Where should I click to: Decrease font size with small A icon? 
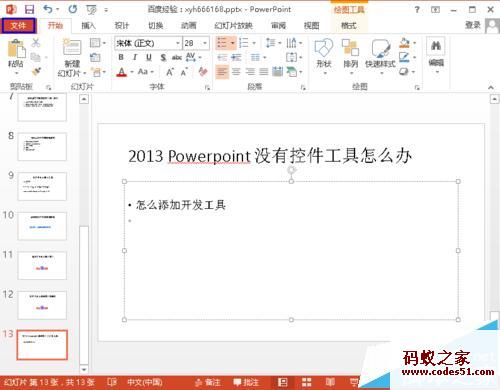184,72
